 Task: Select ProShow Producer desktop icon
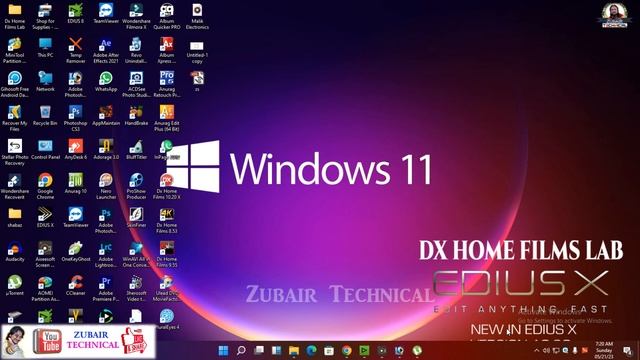(x=136, y=187)
